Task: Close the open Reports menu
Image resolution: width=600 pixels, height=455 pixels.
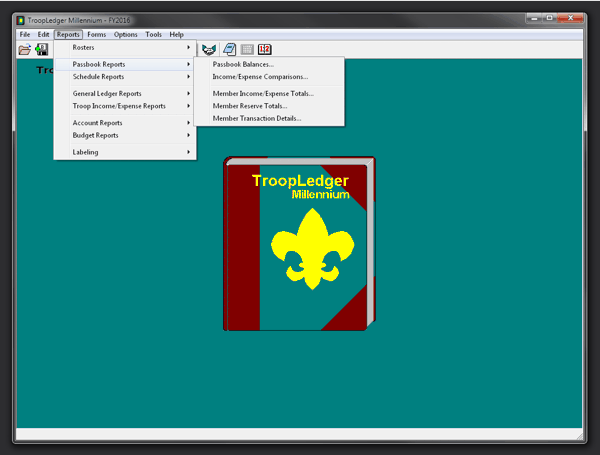Action: tap(68, 34)
